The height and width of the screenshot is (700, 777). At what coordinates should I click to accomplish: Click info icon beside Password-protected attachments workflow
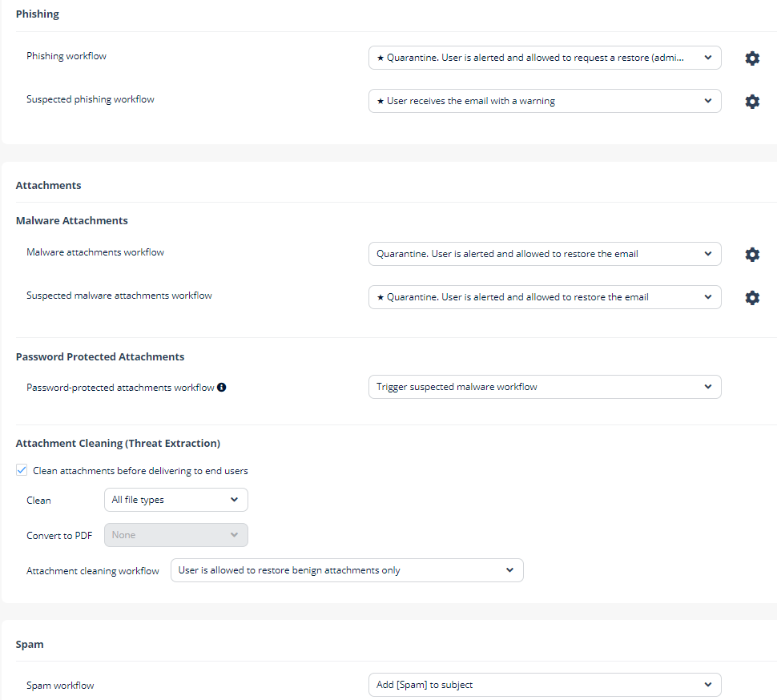click(222, 387)
